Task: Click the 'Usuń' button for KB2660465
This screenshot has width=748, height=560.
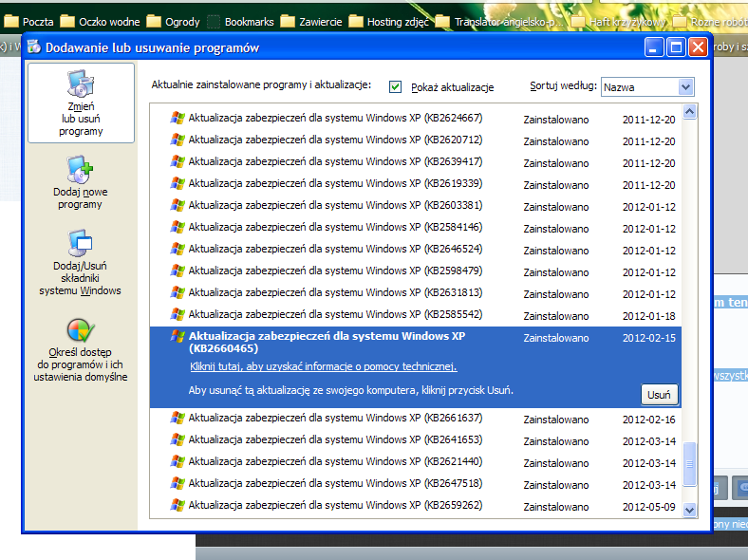Action: tap(659, 395)
